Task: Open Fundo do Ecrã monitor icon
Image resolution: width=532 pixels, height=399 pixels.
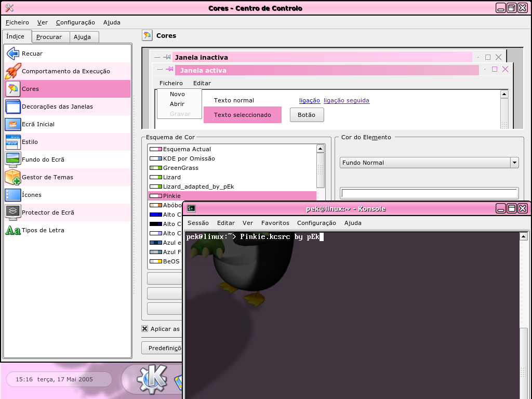Action: click(x=13, y=159)
